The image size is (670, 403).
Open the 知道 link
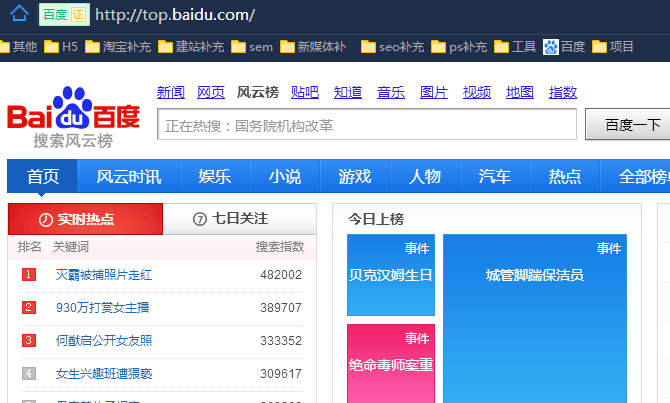tap(348, 92)
